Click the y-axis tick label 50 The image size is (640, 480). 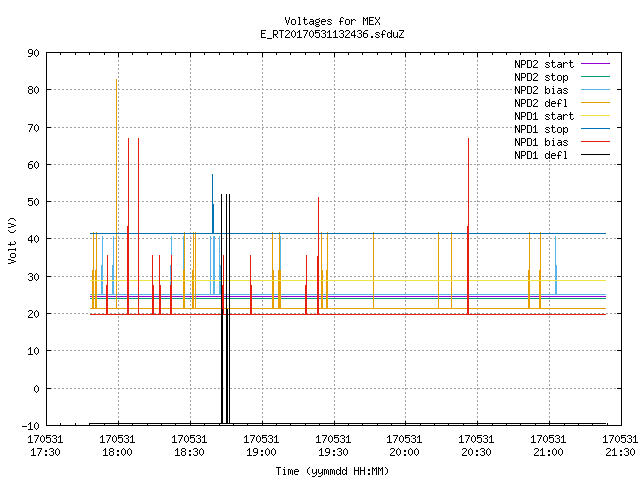click(x=33, y=202)
